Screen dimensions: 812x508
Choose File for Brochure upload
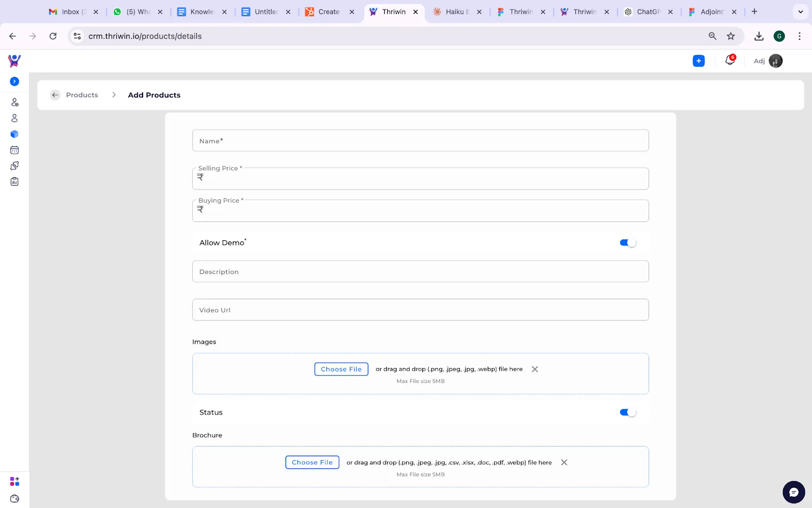[x=312, y=462]
